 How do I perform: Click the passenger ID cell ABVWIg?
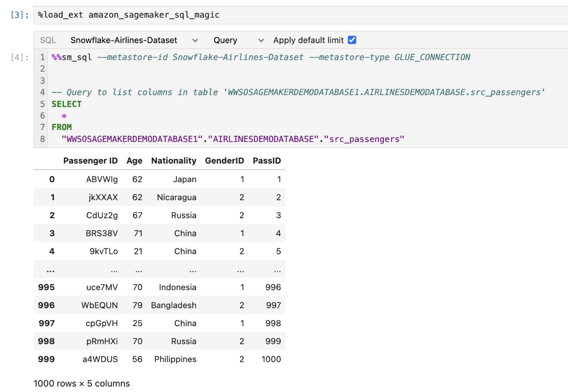coord(102,179)
